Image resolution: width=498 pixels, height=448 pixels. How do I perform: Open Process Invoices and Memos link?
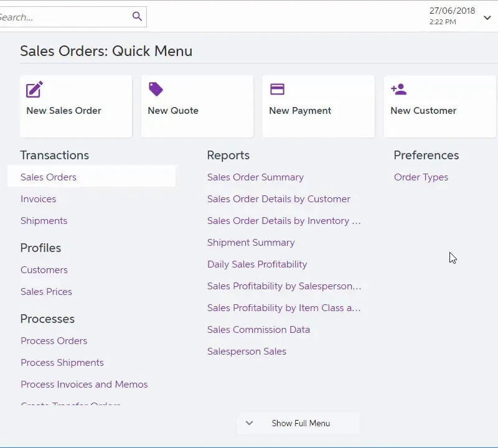point(84,384)
